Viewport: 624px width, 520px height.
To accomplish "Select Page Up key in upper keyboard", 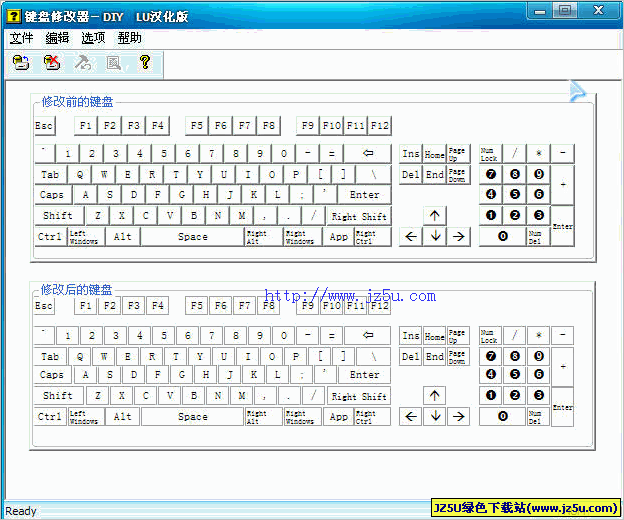I will 458,154.
